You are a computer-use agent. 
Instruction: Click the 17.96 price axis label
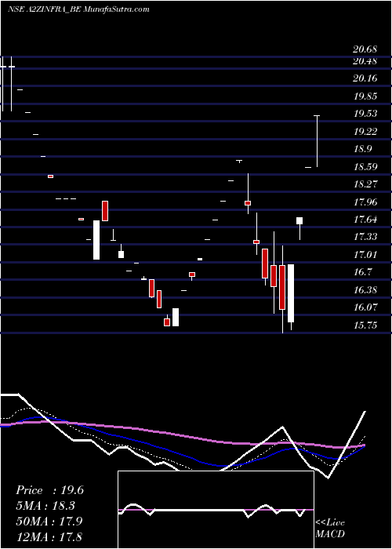[365, 202]
